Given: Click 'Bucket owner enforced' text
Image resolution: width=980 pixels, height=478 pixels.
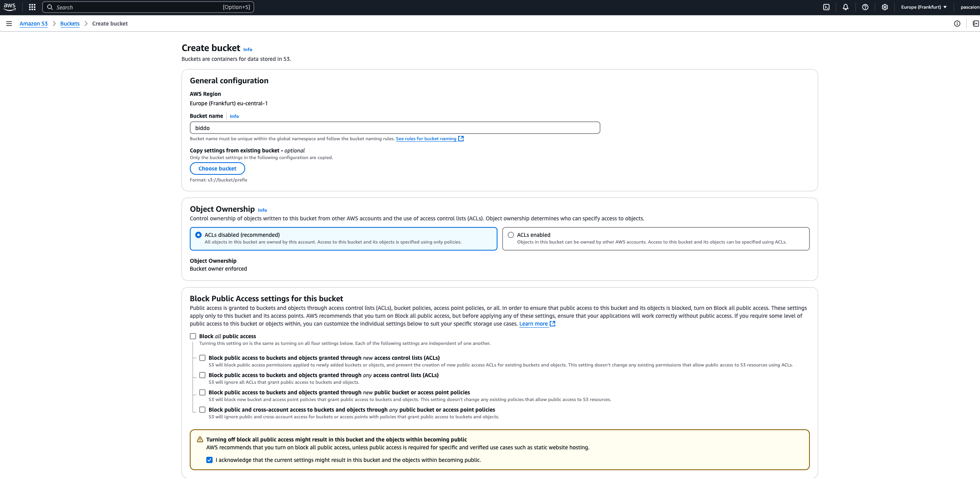Looking at the screenshot, I should pos(218,269).
